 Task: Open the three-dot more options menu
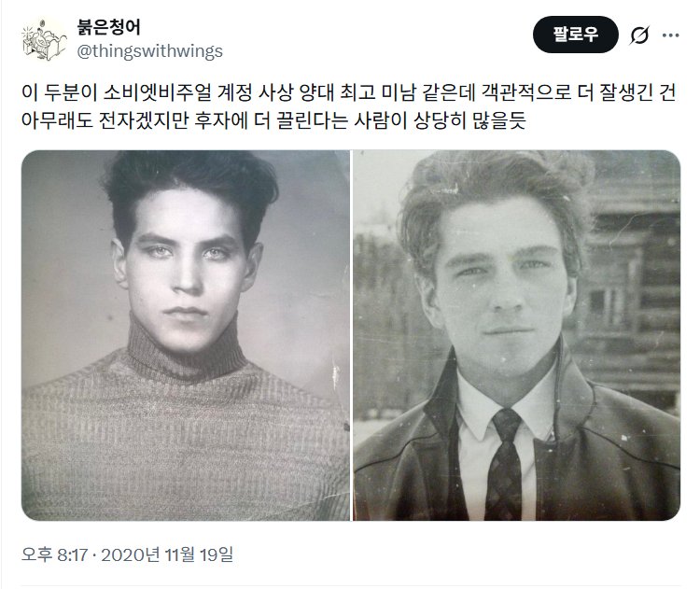click(670, 35)
